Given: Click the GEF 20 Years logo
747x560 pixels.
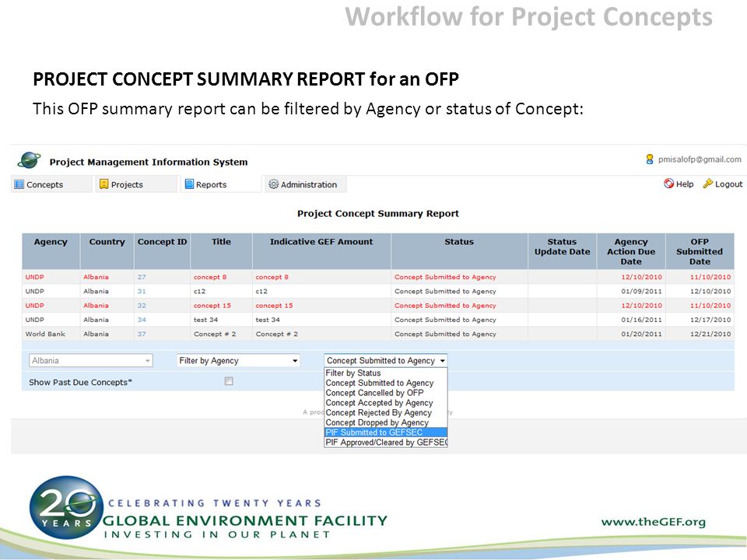Looking at the screenshot, I should (x=67, y=507).
